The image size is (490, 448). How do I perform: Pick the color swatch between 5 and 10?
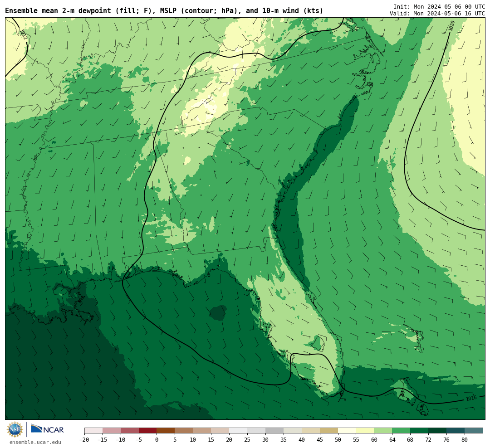(184, 431)
